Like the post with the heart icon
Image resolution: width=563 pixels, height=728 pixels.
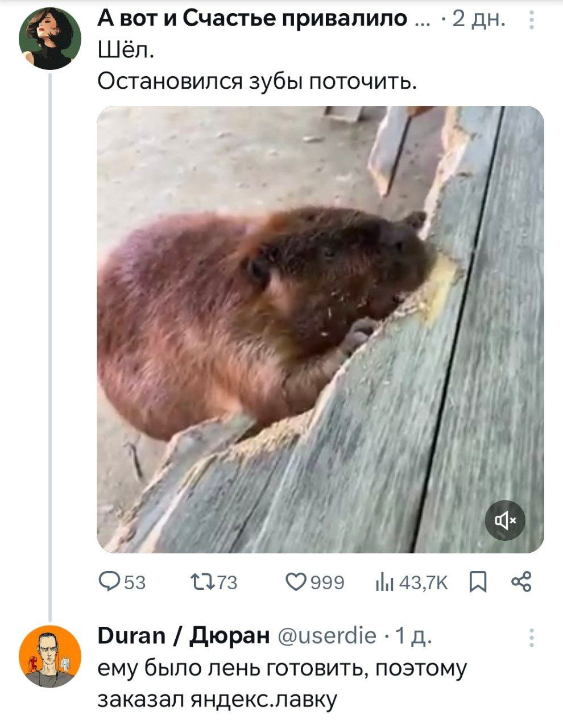(x=297, y=582)
